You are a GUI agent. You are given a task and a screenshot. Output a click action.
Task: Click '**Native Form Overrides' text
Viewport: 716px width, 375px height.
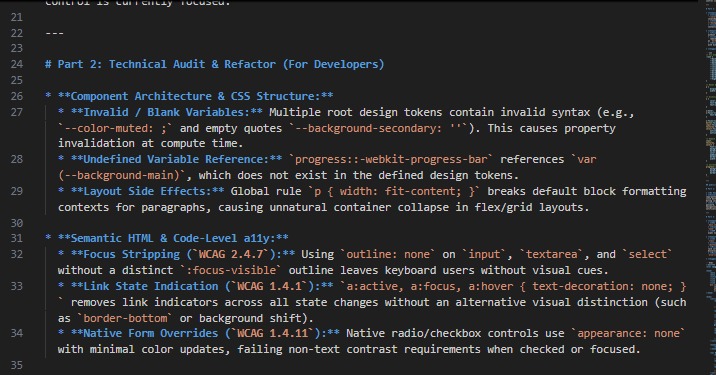click(144, 333)
